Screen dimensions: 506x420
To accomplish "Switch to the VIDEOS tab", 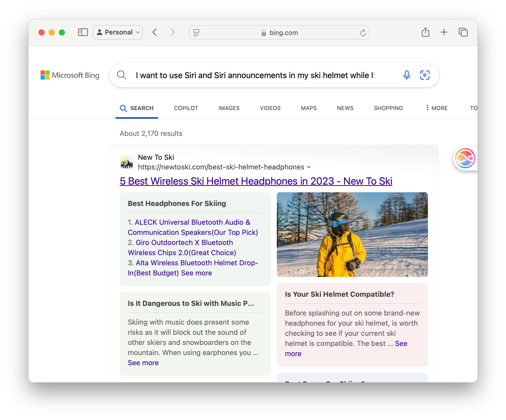I will pyautogui.click(x=270, y=108).
